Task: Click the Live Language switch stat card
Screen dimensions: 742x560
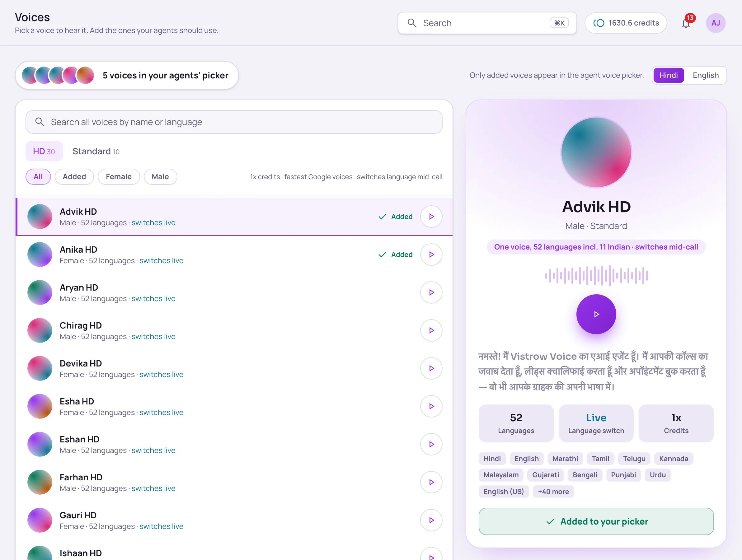Action: point(596,423)
